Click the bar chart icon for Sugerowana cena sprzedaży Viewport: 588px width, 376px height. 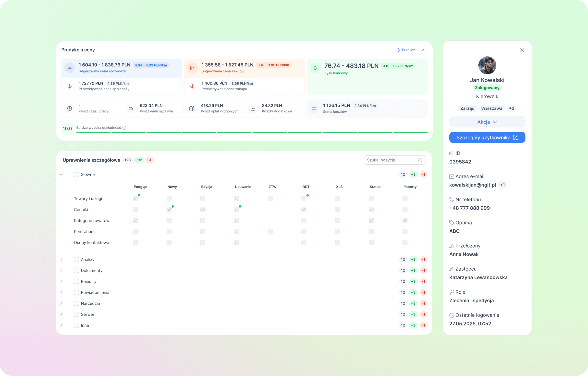tap(70, 68)
